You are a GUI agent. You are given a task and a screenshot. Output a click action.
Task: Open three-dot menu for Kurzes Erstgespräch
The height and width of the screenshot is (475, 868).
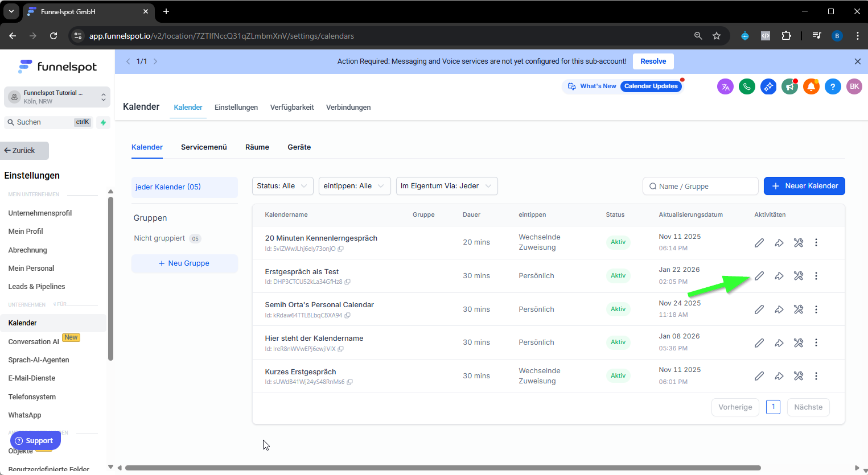(816, 376)
